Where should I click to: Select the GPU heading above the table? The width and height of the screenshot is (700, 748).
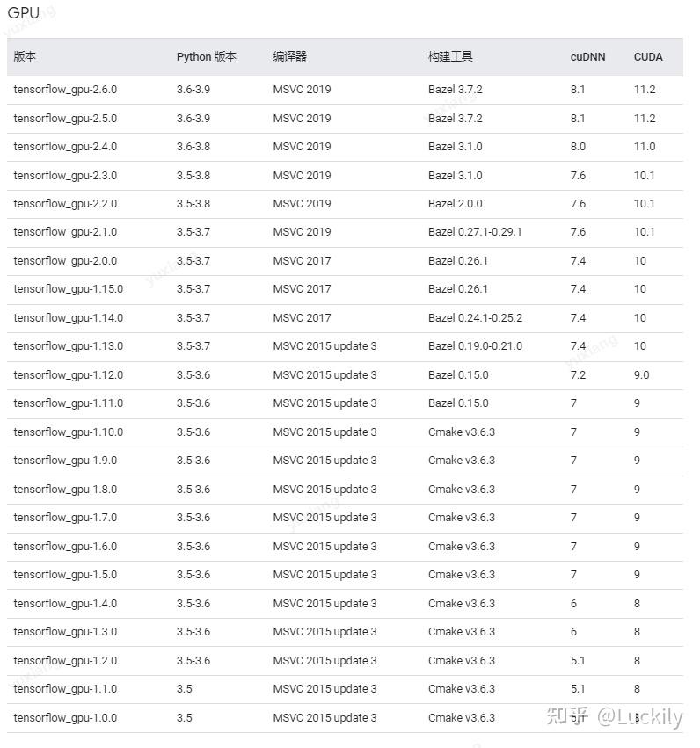click(x=24, y=13)
